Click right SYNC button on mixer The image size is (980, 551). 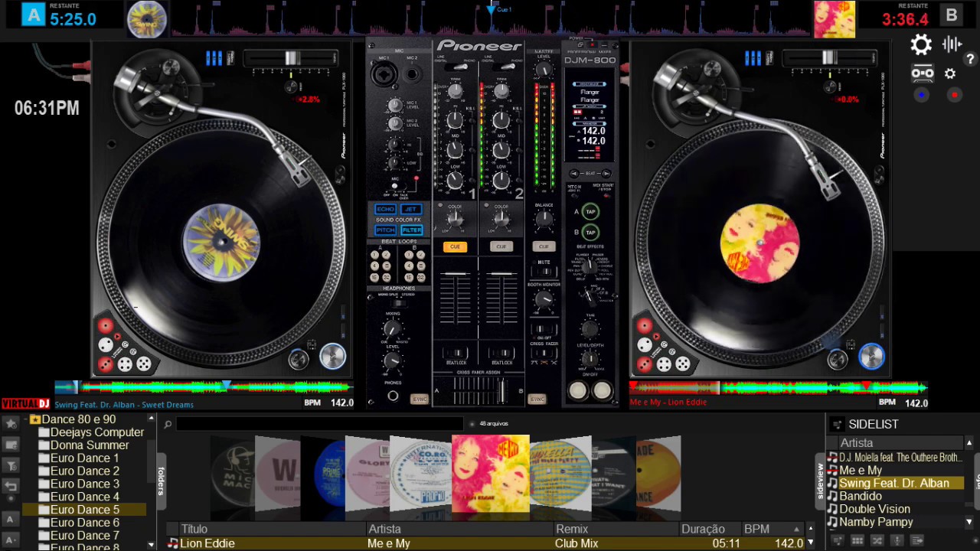[537, 399]
